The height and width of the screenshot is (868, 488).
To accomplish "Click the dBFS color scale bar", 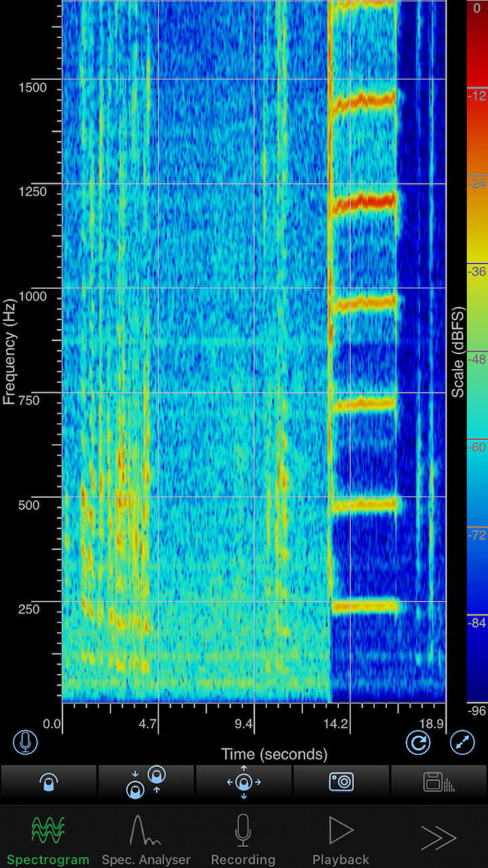I will coord(476,353).
